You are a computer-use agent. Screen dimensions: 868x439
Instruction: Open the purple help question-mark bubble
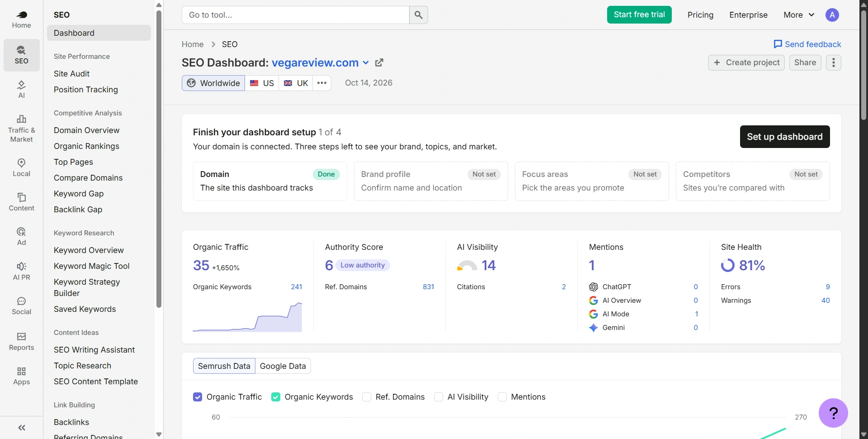tap(833, 413)
